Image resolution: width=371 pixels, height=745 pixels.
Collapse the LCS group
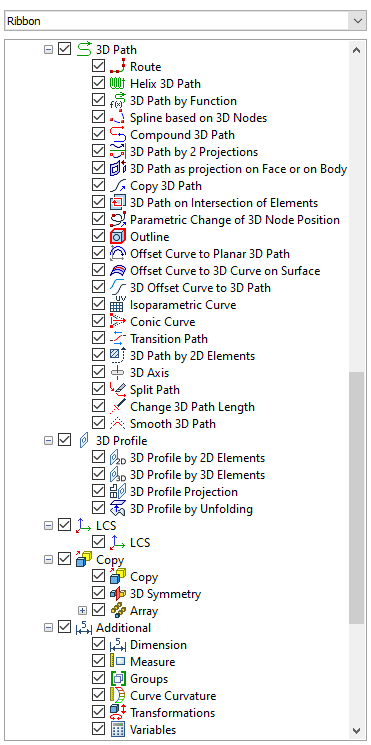tap(48, 526)
